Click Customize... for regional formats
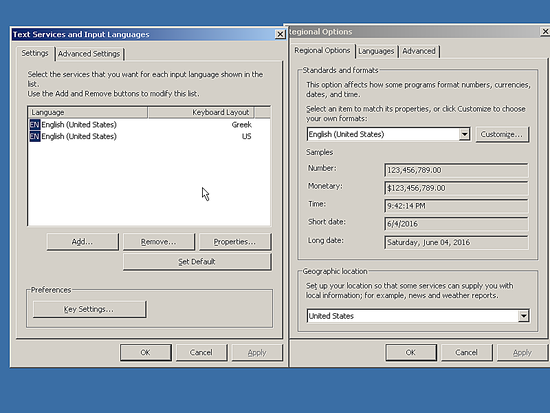This screenshot has height=413, width=550. pos(502,134)
